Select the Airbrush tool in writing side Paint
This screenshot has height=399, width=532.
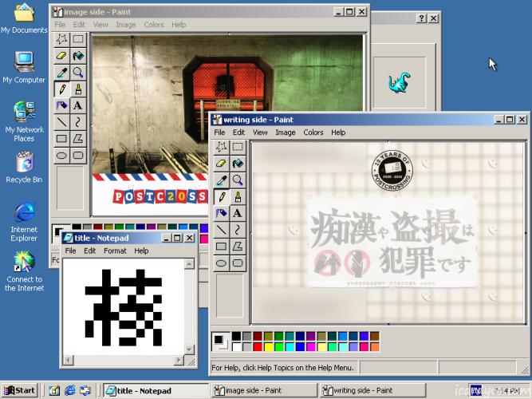click(221, 213)
